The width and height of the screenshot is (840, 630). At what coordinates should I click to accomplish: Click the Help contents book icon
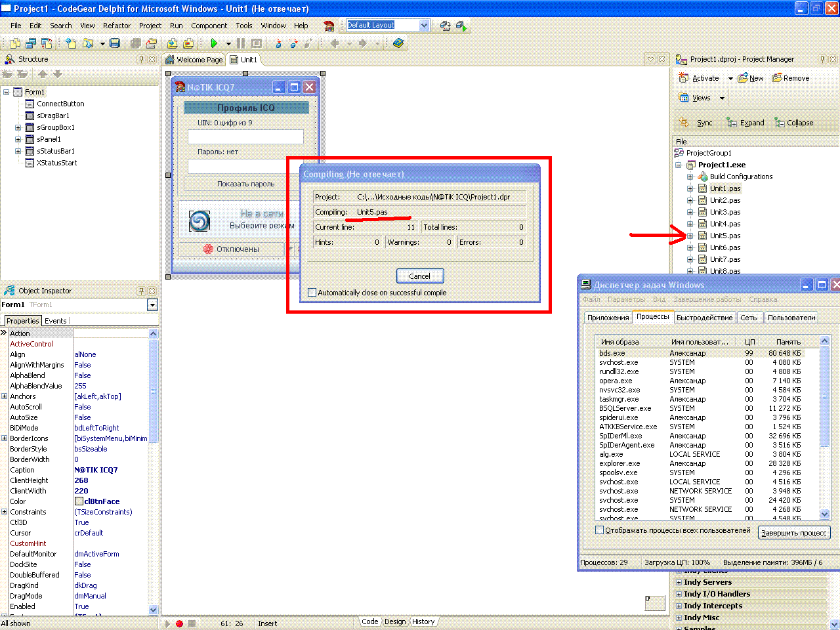pos(398,43)
